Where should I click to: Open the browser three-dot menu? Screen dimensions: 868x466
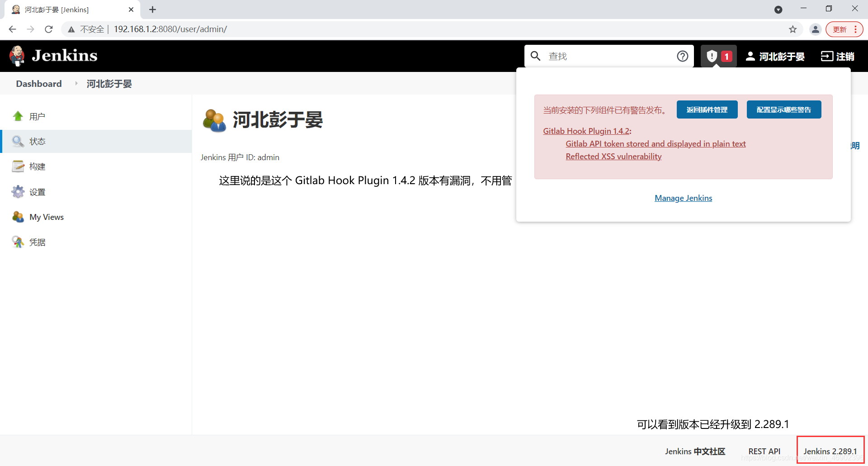coord(855,29)
